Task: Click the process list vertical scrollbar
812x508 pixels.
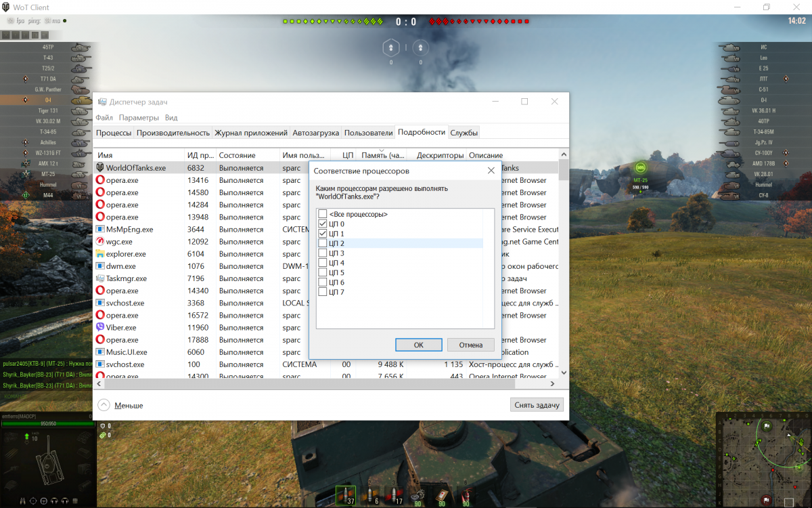Action: pos(564,271)
